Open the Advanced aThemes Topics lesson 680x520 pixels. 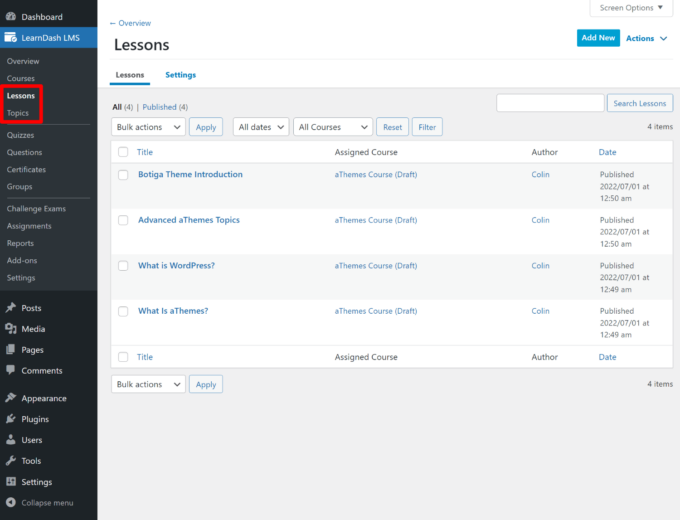click(x=189, y=220)
